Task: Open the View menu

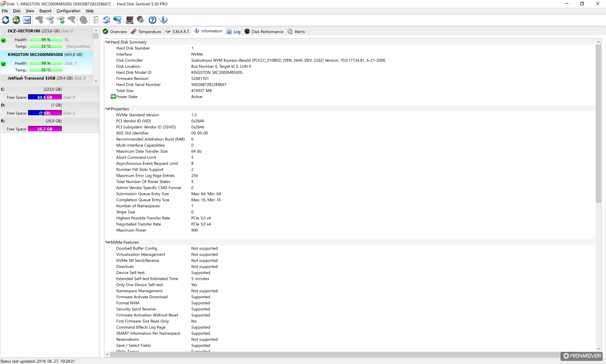Action: (x=30, y=11)
